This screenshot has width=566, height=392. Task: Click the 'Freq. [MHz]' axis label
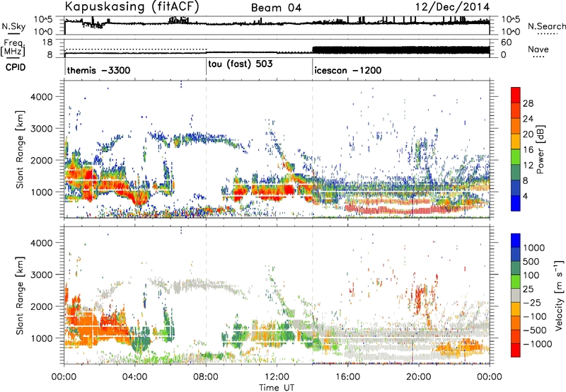[x=13, y=48]
